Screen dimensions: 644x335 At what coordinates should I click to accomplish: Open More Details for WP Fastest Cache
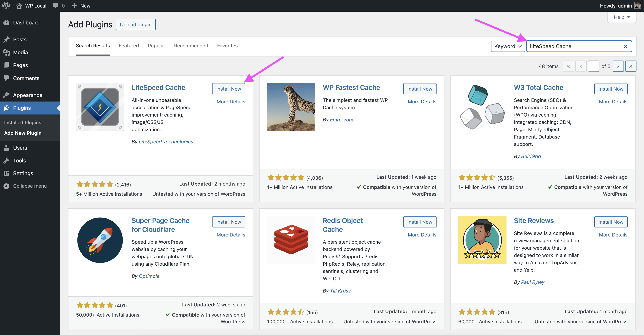pos(422,102)
